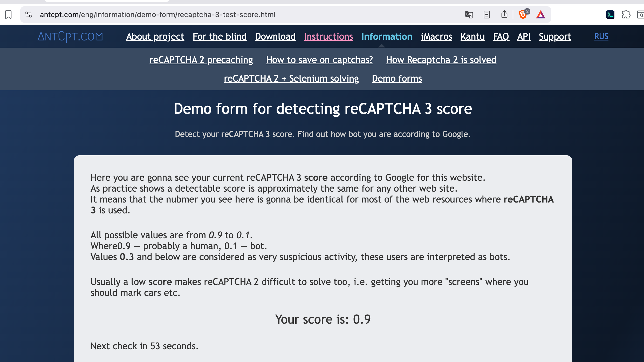Open How Recaptcha 2 is solved link
This screenshot has height=362, width=644.
tap(441, 60)
